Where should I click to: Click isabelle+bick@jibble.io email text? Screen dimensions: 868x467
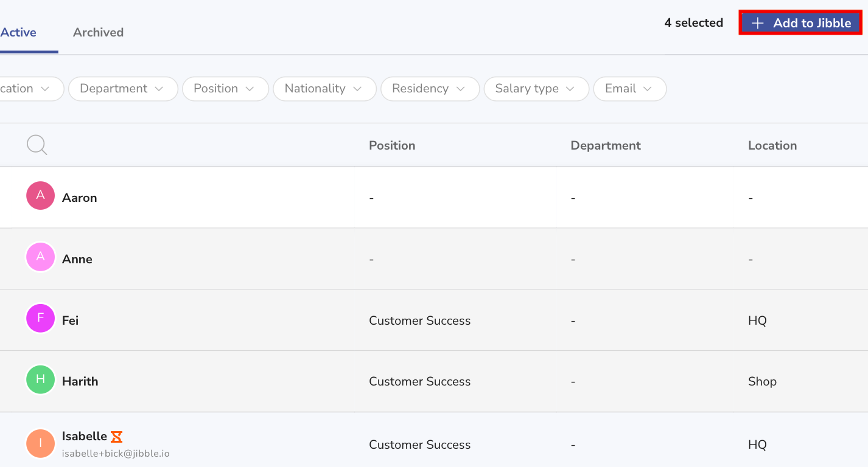tap(116, 454)
